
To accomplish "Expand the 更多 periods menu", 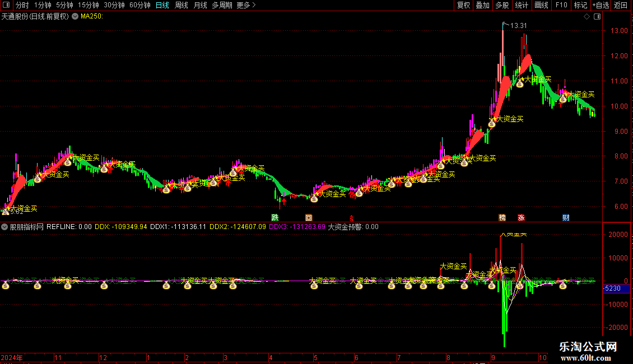I will click(x=246, y=5).
